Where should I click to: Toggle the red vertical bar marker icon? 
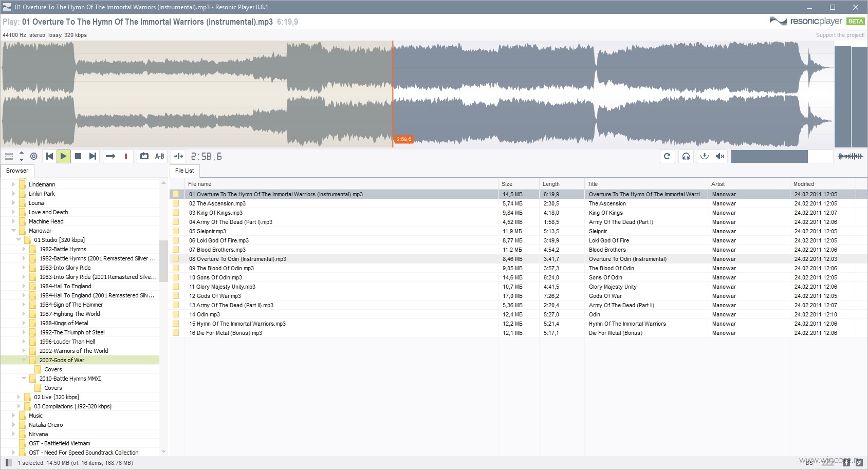(126, 156)
